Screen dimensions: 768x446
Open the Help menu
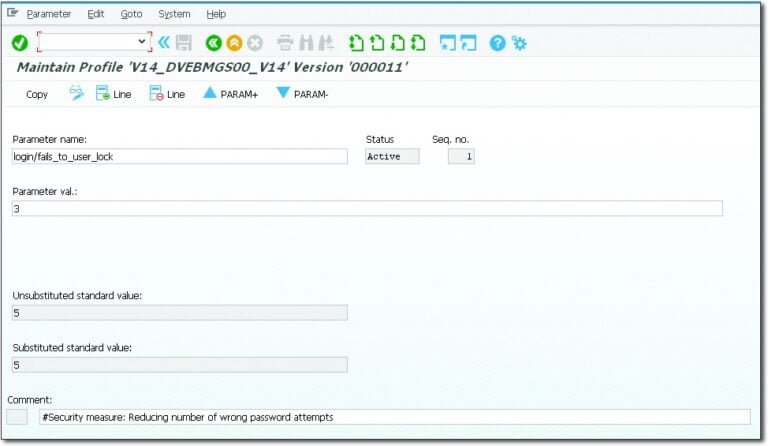216,14
